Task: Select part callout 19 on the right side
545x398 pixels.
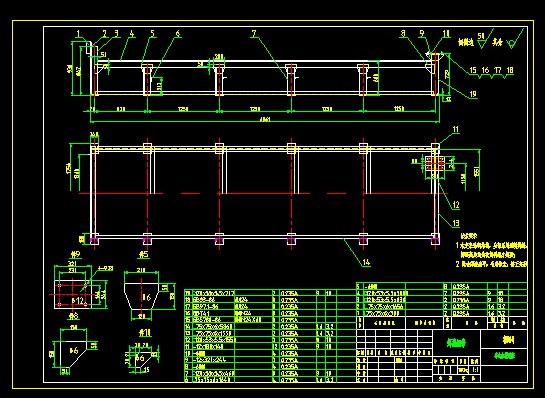Action: click(473, 94)
